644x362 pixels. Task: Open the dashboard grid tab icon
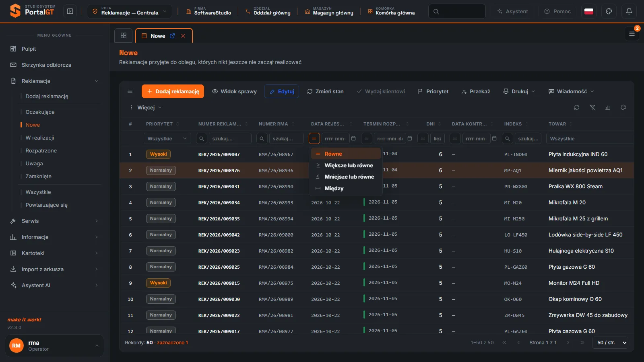124,35
